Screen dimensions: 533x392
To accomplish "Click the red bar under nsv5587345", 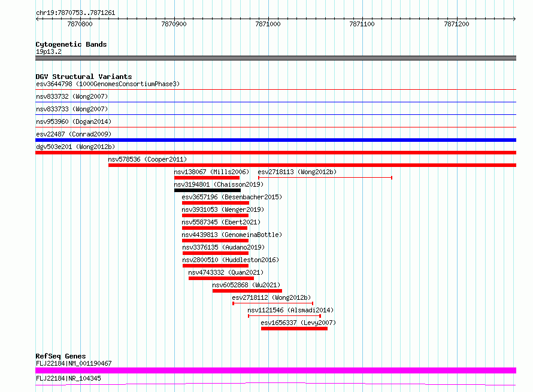I will point(214,228).
